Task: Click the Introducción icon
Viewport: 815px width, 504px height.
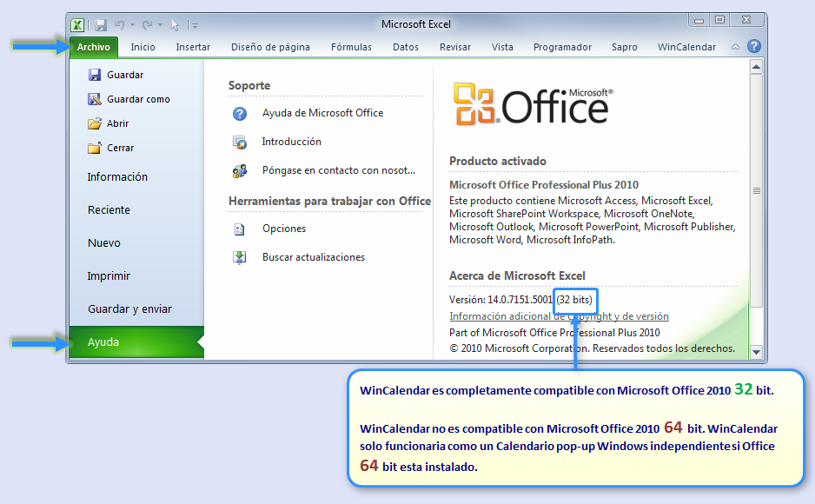Action: (x=238, y=143)
